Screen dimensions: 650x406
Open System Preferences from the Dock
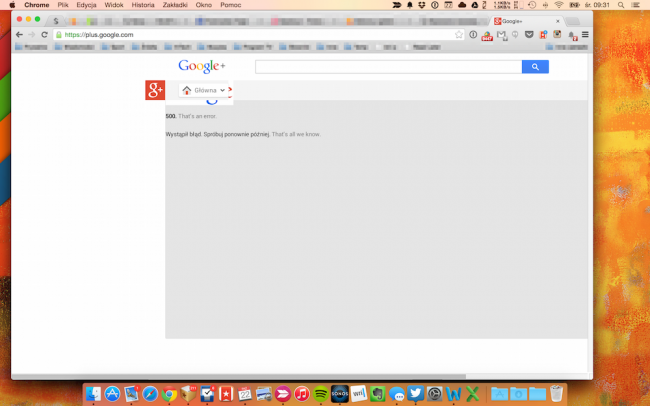[x=434, y=394]
